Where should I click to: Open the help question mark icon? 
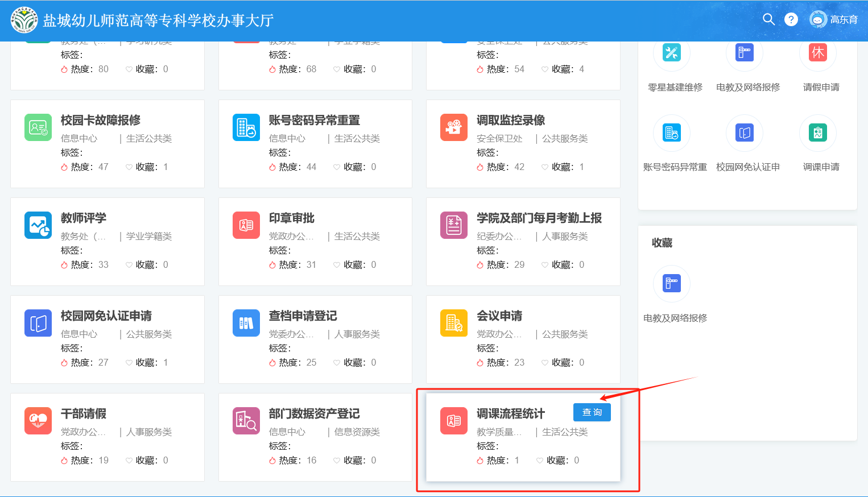click(x=791, y=19)
